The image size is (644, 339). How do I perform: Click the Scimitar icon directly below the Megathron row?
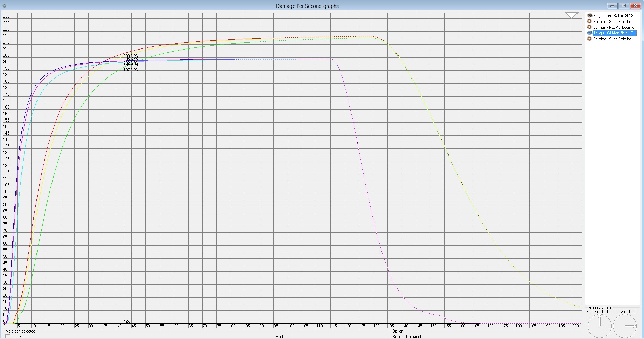589,22
